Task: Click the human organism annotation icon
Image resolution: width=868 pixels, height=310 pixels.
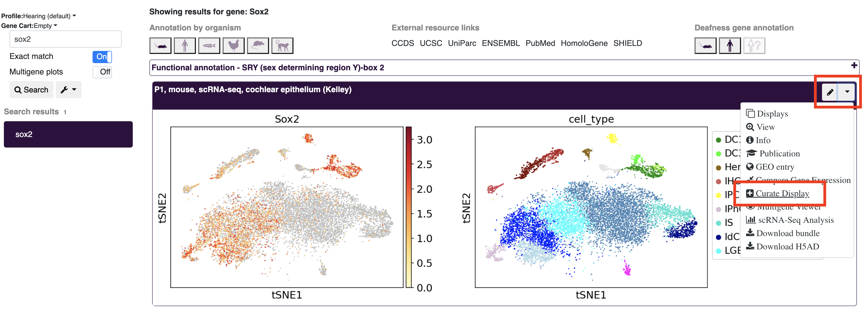Action: [185, 44]
